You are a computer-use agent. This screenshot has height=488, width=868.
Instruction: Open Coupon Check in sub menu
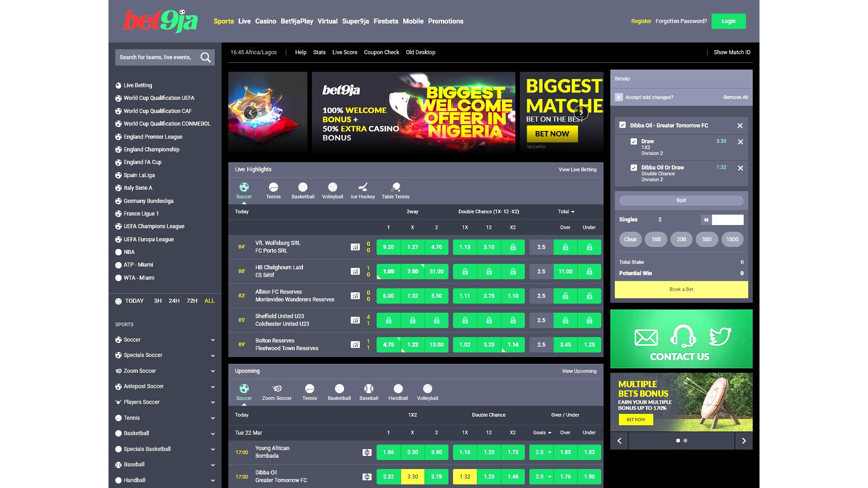point(382,52)
